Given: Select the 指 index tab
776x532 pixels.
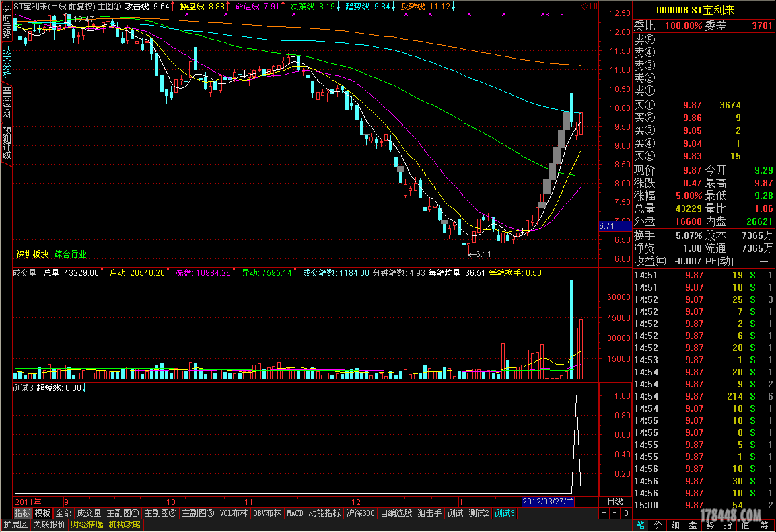Looking at the screenshot, I should (x=728, y=525).
